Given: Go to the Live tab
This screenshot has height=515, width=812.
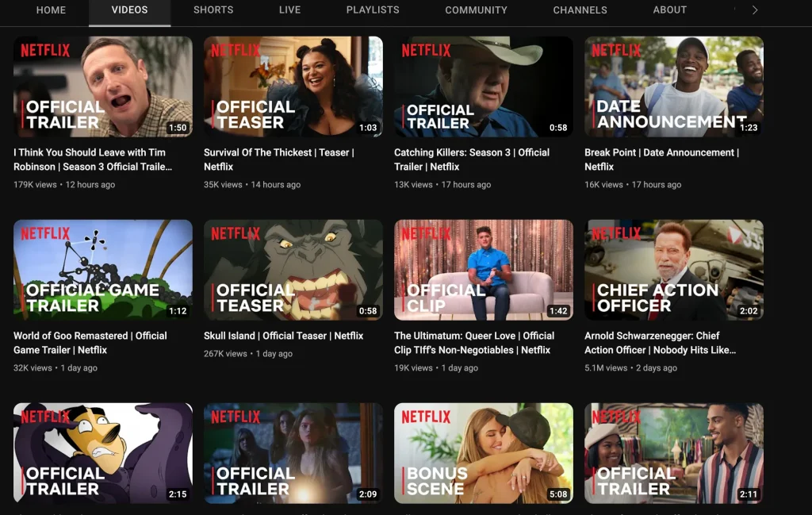Looking at the screenshot, I should click(x=289, y=10).
